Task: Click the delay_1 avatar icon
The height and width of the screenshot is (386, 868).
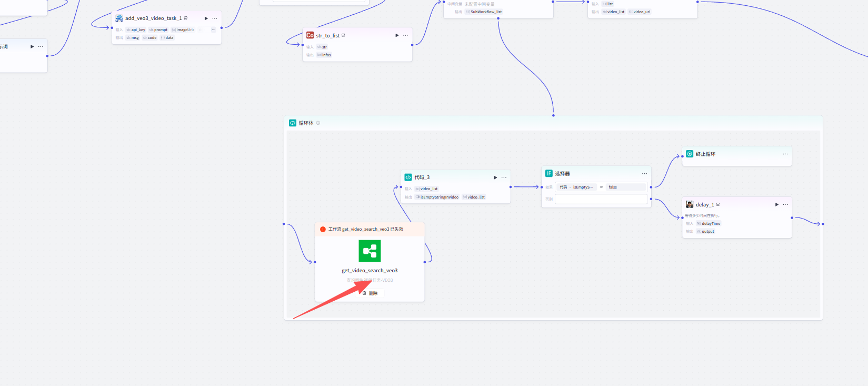Action: pyautogui.click(x=690, y=204)
